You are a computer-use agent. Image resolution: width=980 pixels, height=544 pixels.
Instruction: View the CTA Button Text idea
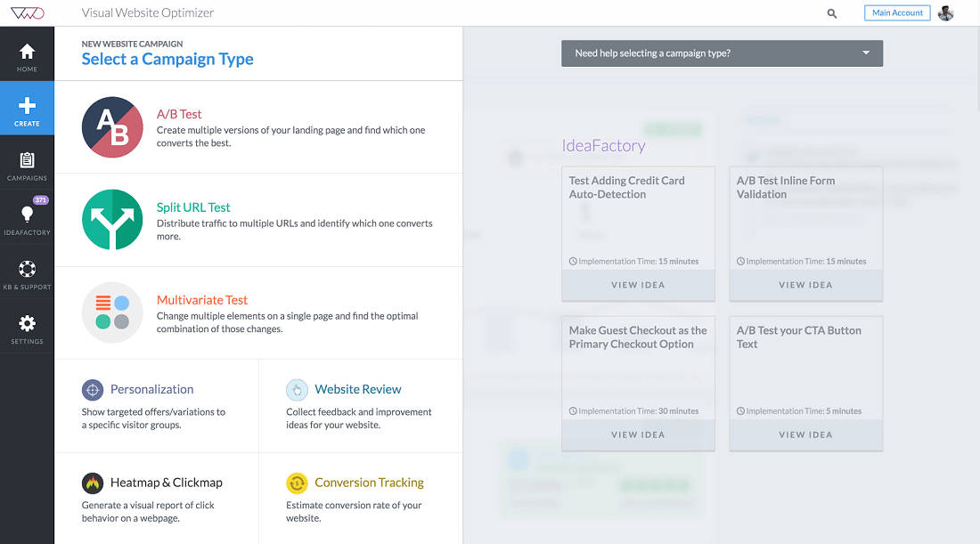point(805,434)
